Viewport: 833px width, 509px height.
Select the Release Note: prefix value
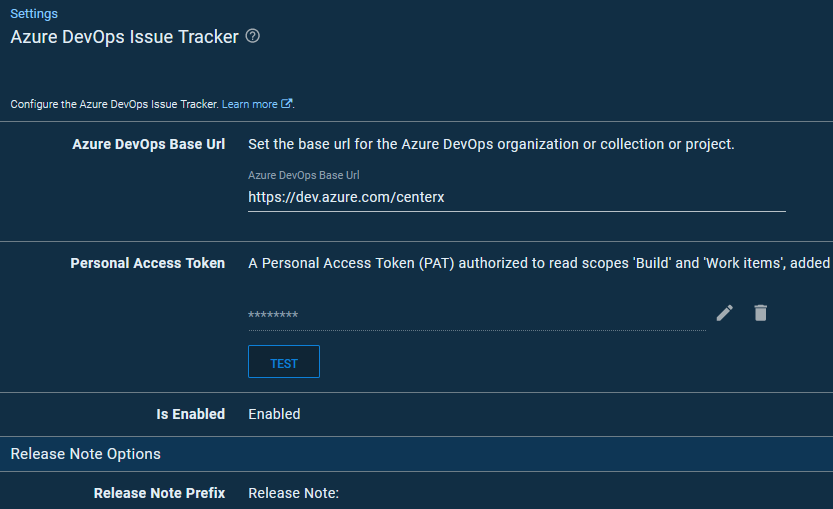(293, 493)
